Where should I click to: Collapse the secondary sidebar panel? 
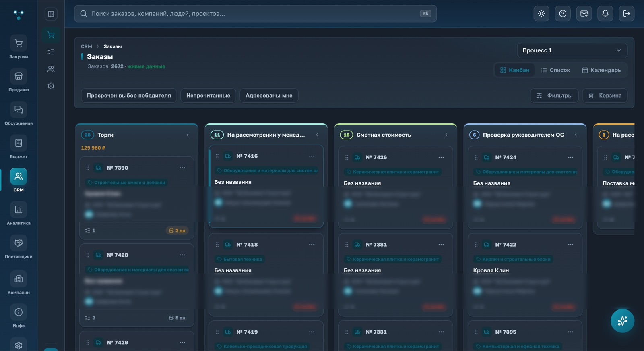pos(51,14)
